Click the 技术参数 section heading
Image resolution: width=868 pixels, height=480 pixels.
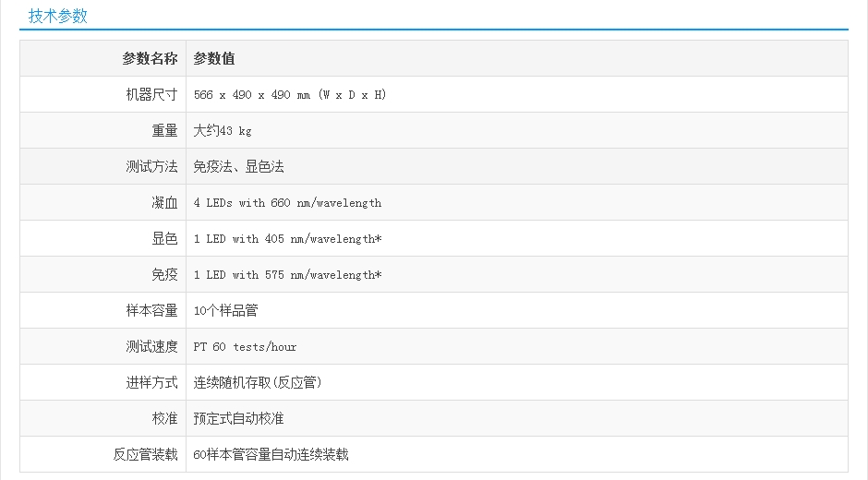(58, 16)
